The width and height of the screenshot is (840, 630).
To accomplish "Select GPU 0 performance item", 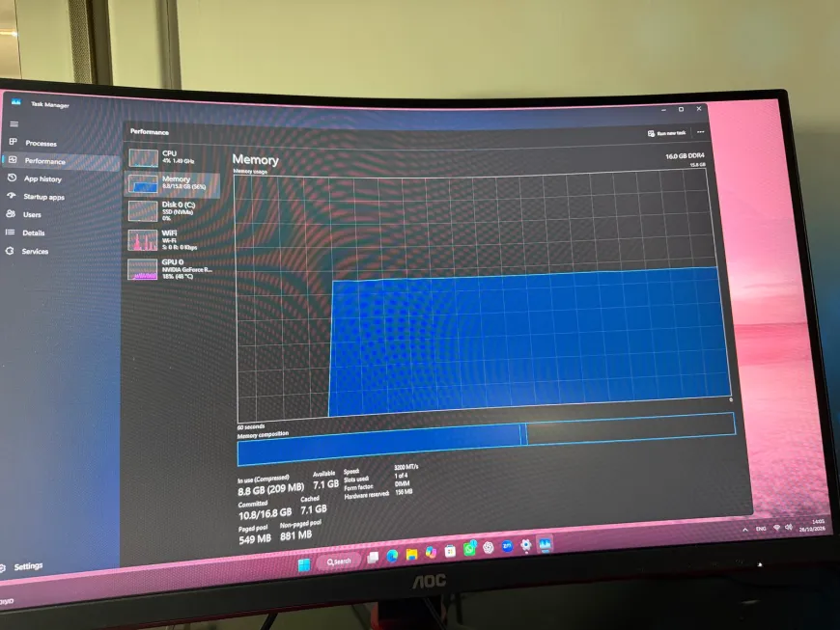I will pos(173,269).
